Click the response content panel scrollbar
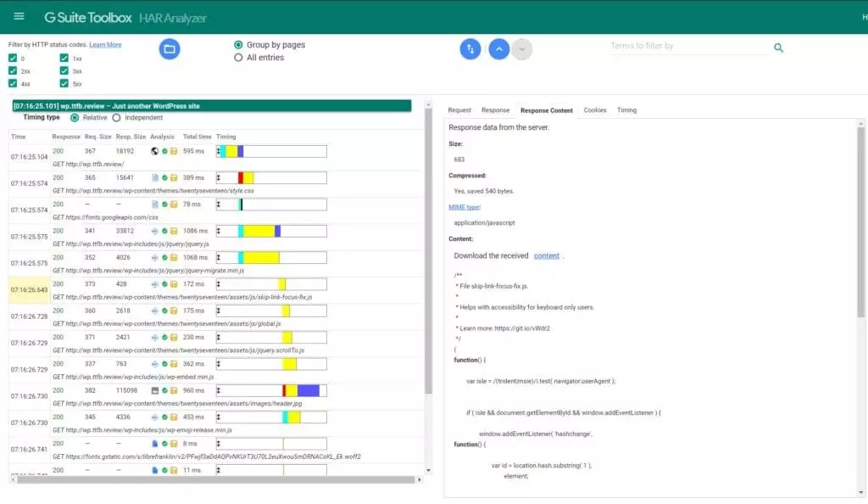 [861, 221]
